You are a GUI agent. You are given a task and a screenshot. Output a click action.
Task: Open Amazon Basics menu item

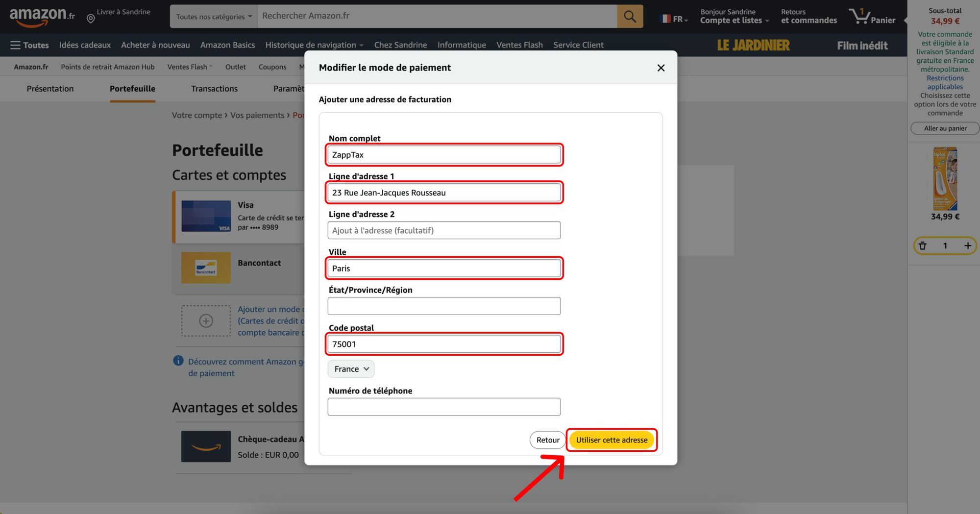coord(227,45)
